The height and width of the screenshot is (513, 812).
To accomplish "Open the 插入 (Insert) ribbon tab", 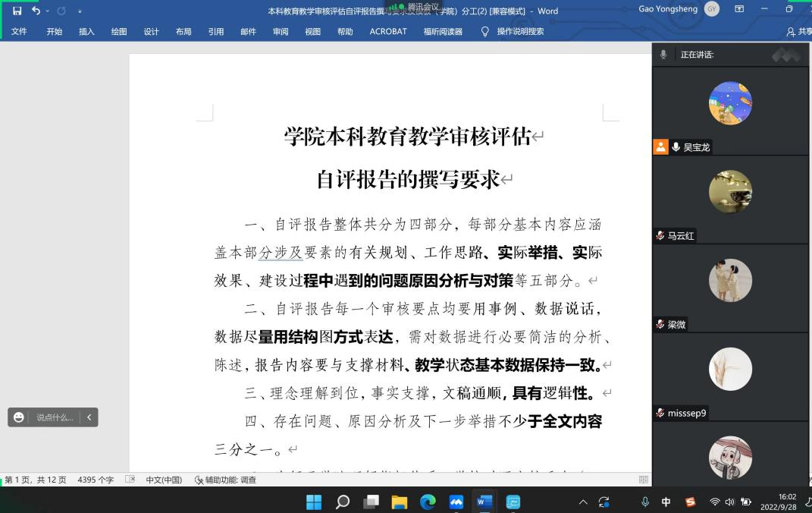I will tap(86, 31).
